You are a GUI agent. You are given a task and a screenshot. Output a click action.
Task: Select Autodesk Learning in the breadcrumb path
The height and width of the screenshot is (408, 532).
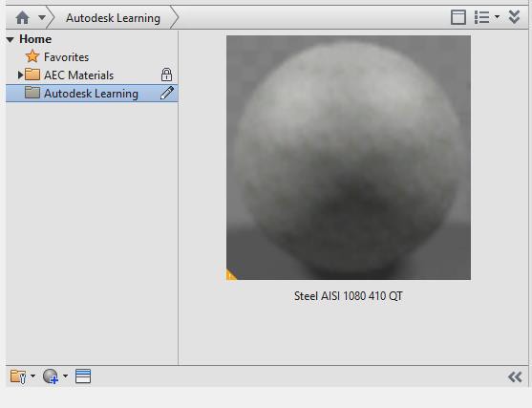113,18
